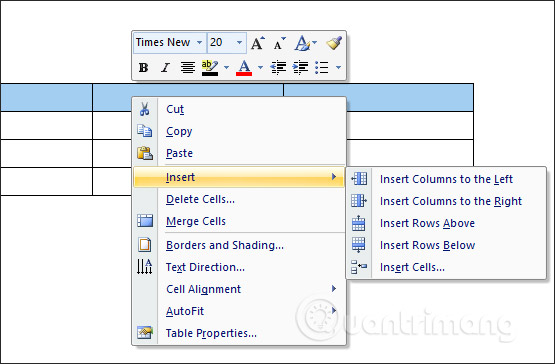Expand the Styles dropdown arrow
Screen dimensions: 555x364
point(314,42)
